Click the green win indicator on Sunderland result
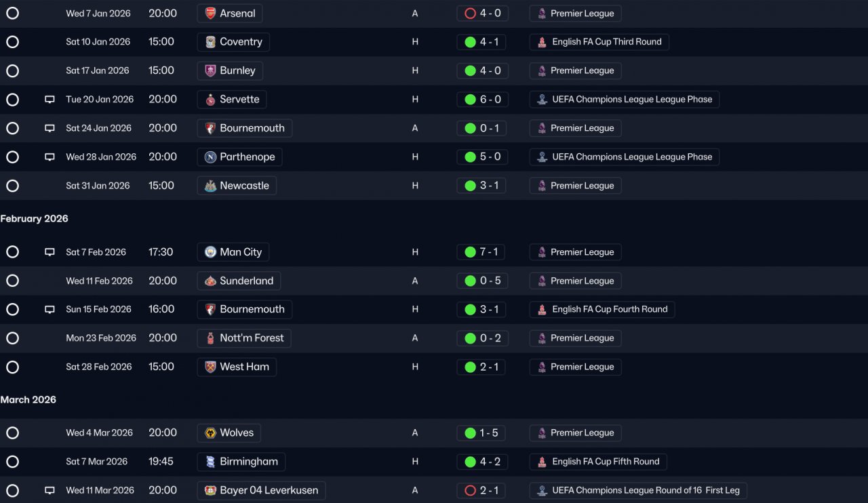 click(x=470, y=281)
